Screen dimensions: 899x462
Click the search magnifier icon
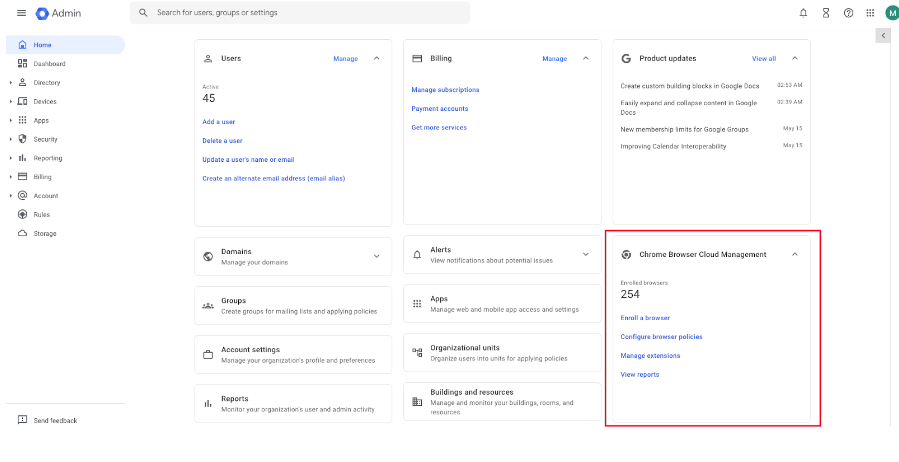tap(143, 13)
